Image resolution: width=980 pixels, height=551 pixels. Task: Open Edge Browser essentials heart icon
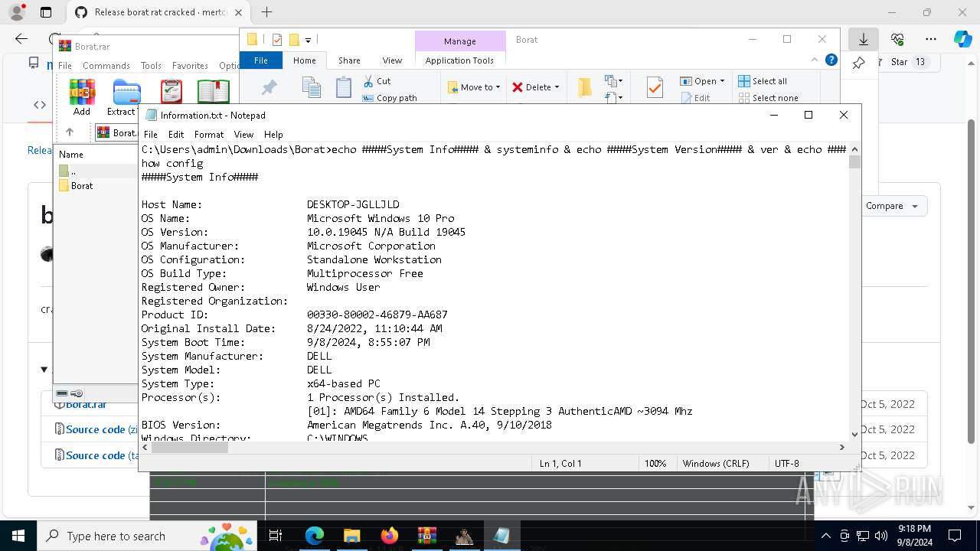[897, 39]
